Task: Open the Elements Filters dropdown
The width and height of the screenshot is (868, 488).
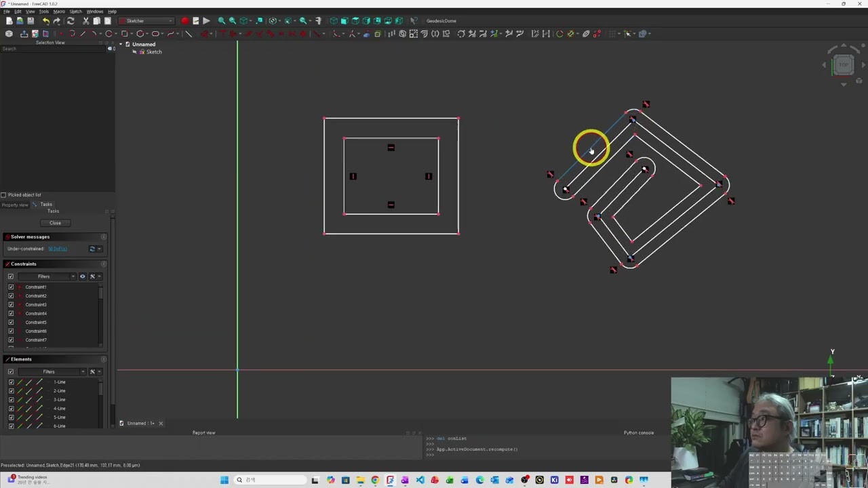Action: tap(51, 371)
